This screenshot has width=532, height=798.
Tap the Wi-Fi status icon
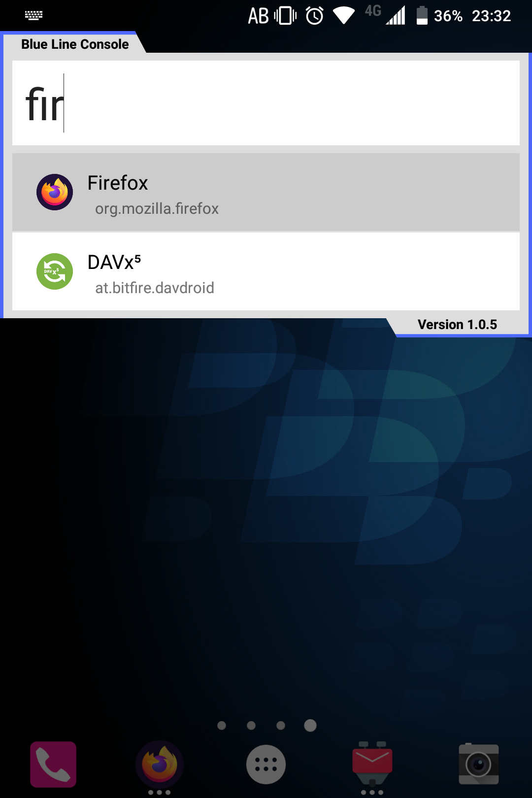point(344,15)
